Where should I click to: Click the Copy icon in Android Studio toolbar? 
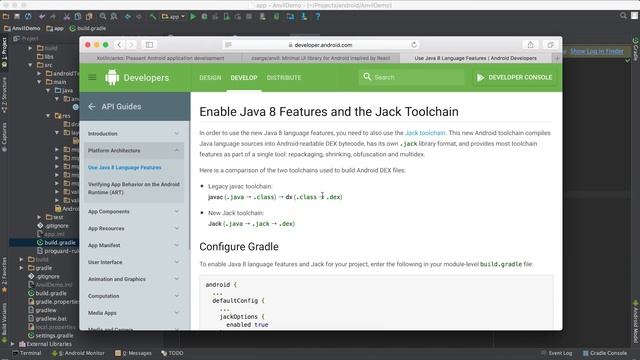78,17
